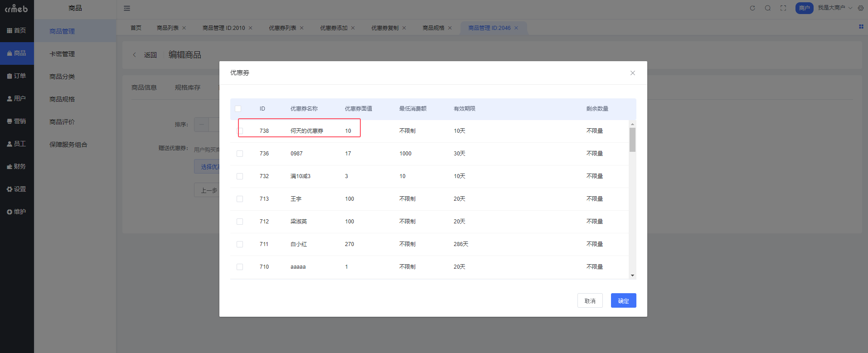Click the 优惠券名称 column header
Image resolution: width=868 pixels, height=353 pixels.
click(304, 109)
